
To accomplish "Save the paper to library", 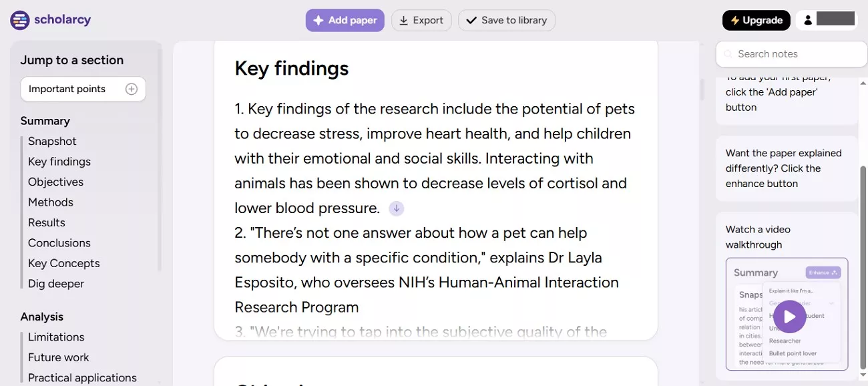I will [x=506, y=20].
